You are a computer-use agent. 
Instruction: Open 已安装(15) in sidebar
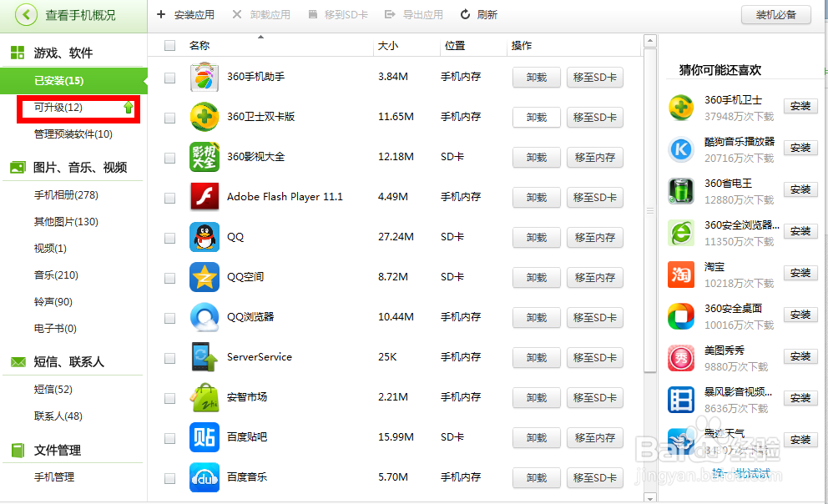tap(74, 81)
